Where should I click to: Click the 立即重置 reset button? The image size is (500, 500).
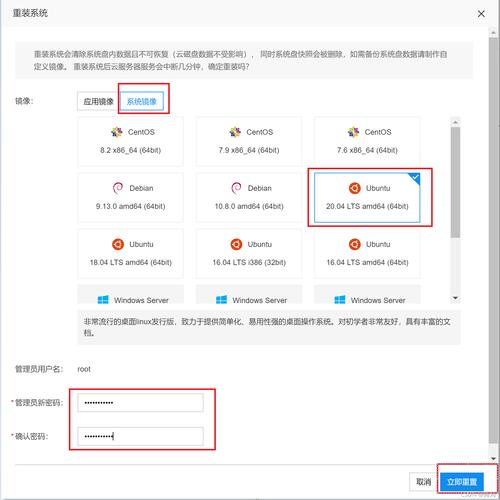point(462,482)
